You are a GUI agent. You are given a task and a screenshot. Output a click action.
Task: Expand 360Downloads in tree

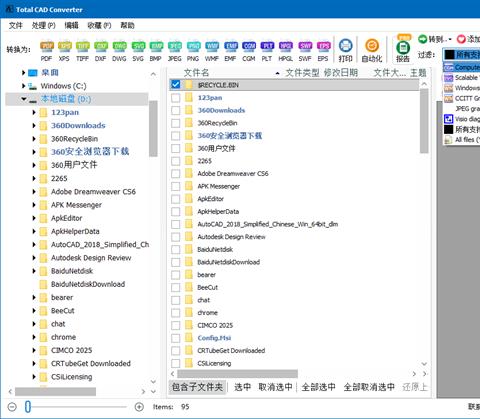34,126
